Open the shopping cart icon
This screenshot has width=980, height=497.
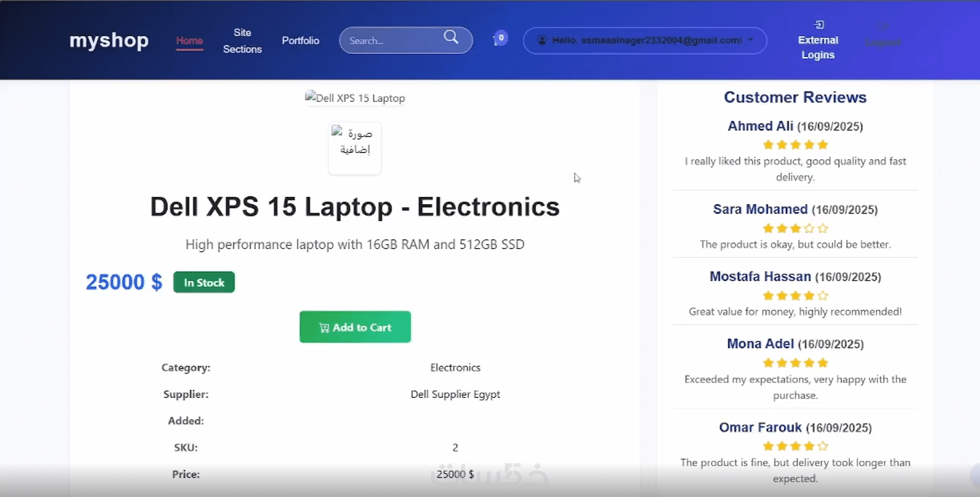coord(500,40)
